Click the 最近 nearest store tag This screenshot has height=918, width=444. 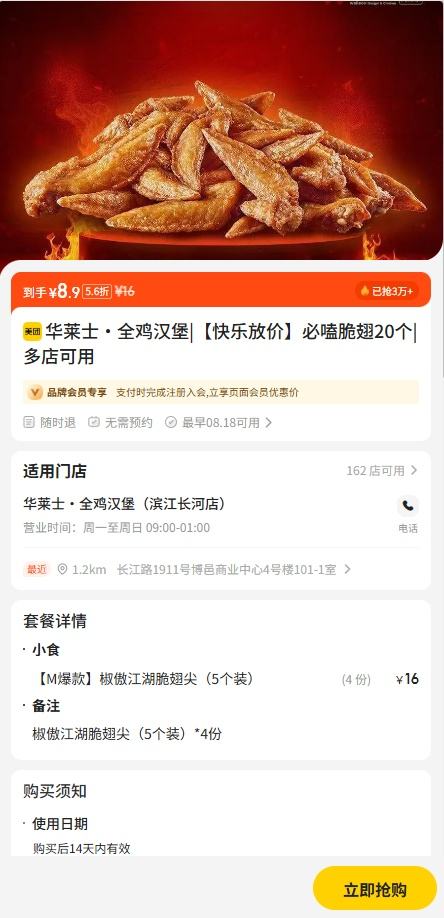(x=36, y=569)
